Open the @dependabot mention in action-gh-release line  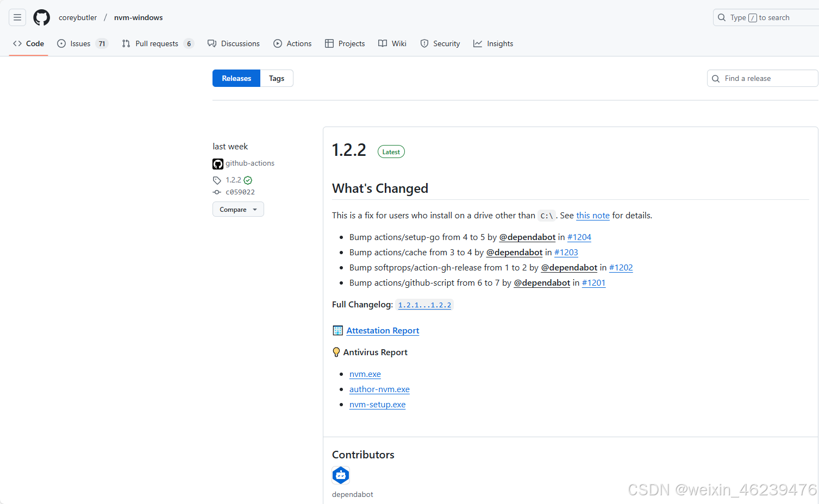click(x=569, y=268)
